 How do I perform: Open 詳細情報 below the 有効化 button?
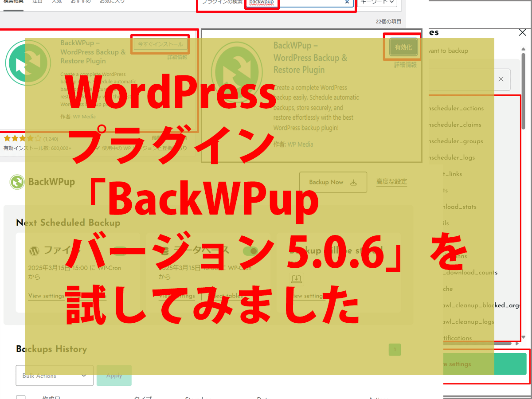pos(406,65)
